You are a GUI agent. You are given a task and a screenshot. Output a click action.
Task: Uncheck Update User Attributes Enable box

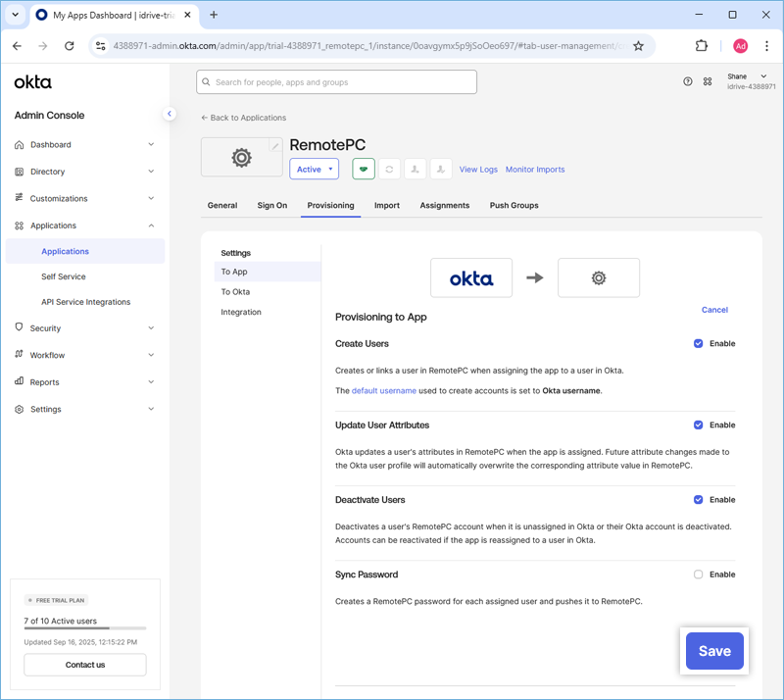click(698, 425)
